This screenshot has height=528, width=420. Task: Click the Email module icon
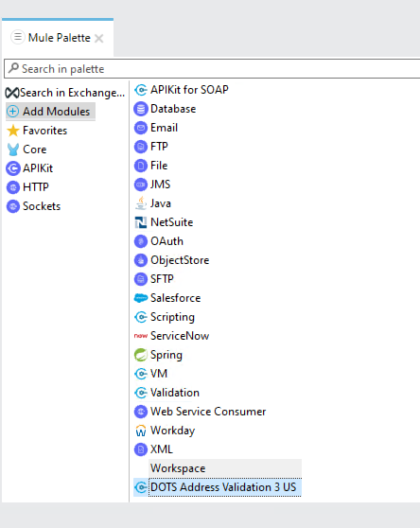click(x=141, y=128)
